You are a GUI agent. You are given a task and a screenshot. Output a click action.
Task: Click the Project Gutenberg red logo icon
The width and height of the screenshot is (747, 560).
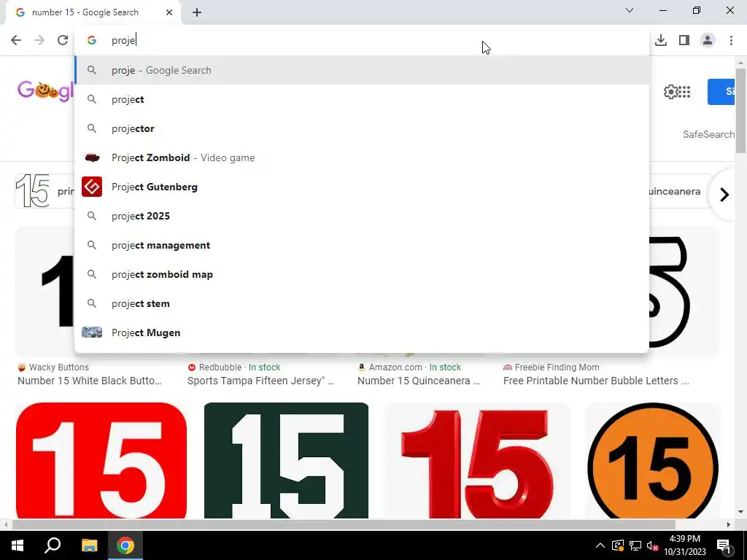(x=92, y=187)
